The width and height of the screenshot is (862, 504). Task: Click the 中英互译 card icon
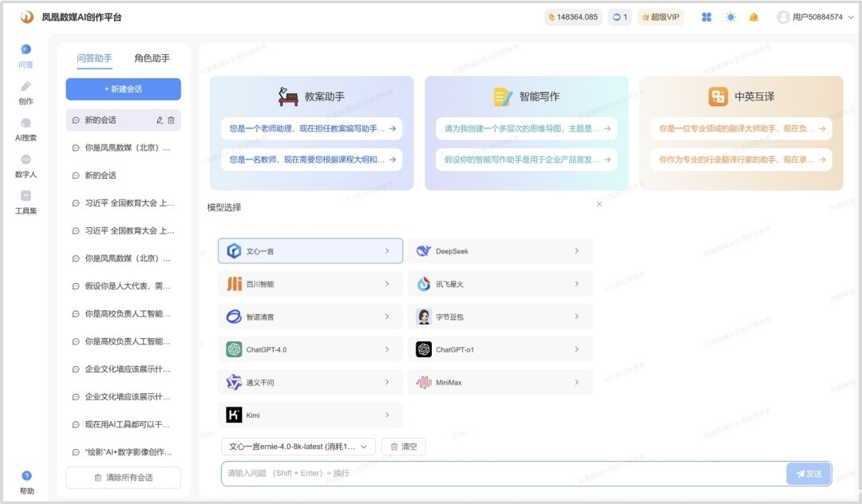click(x=718, y=96)
